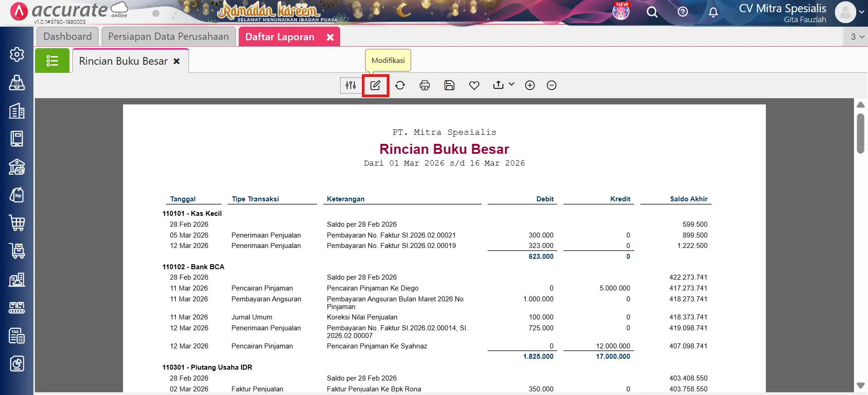The image size is (868, 395).
Task: Expand the export options arrow
Action: 512,84
